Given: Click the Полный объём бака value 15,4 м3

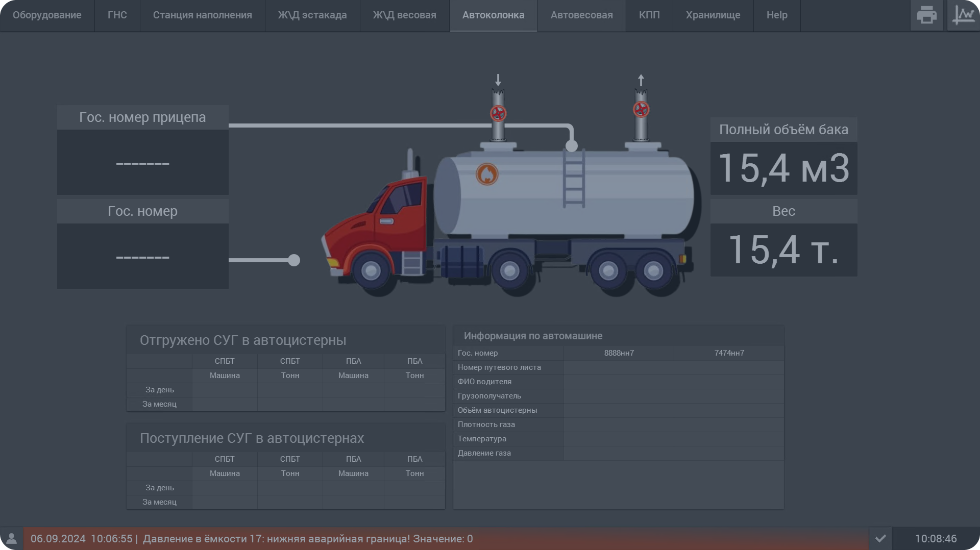Looking at the screenshot, I should (783, 168).
